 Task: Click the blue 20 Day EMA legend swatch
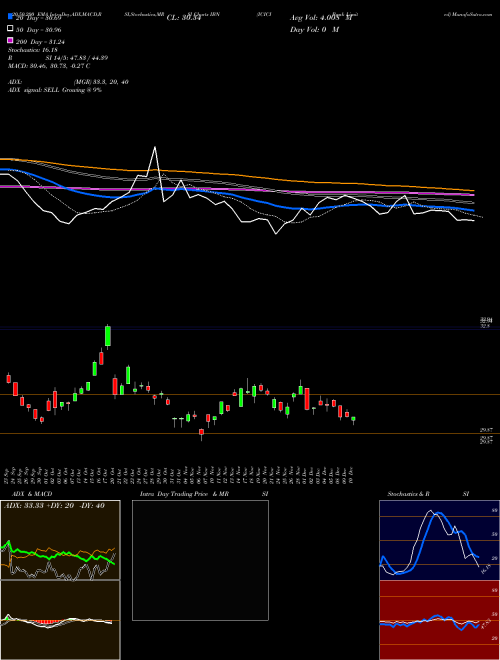tap(10, 17)
